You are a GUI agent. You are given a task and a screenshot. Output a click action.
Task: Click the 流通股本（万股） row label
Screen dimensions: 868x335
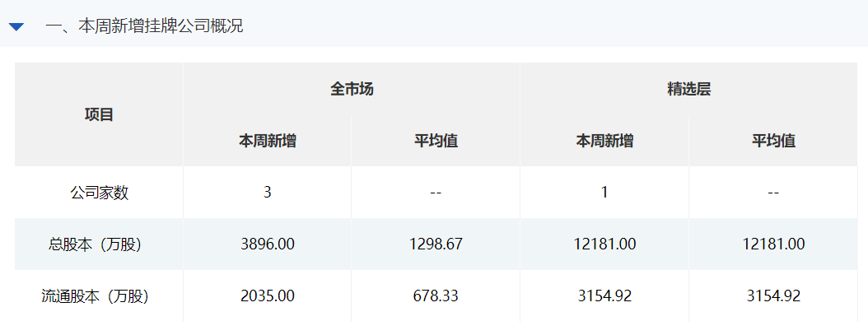[99, 295]
